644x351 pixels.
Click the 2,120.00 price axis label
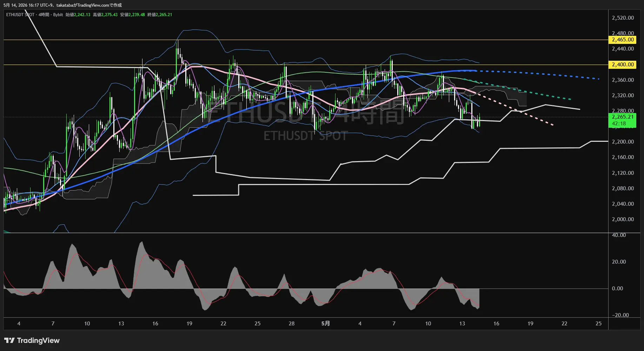[x=623, y=173]
